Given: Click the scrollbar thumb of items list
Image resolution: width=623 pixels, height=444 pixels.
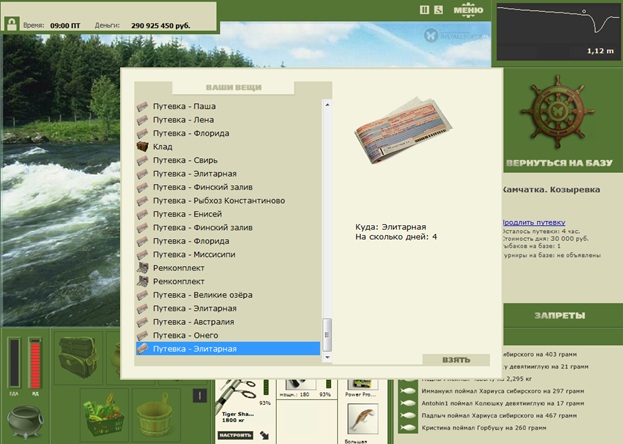Looking at the screenshot, I should click(x=327, y=334).
